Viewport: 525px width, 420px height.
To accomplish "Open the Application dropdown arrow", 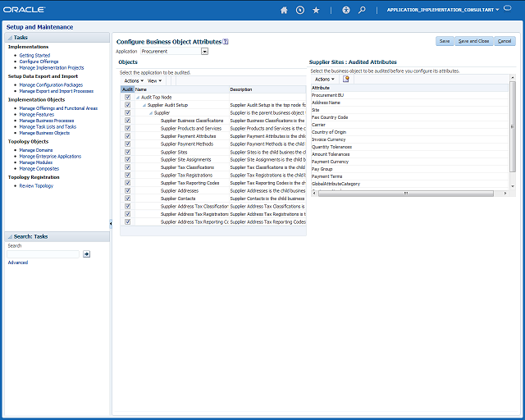I will coord(204,52).
